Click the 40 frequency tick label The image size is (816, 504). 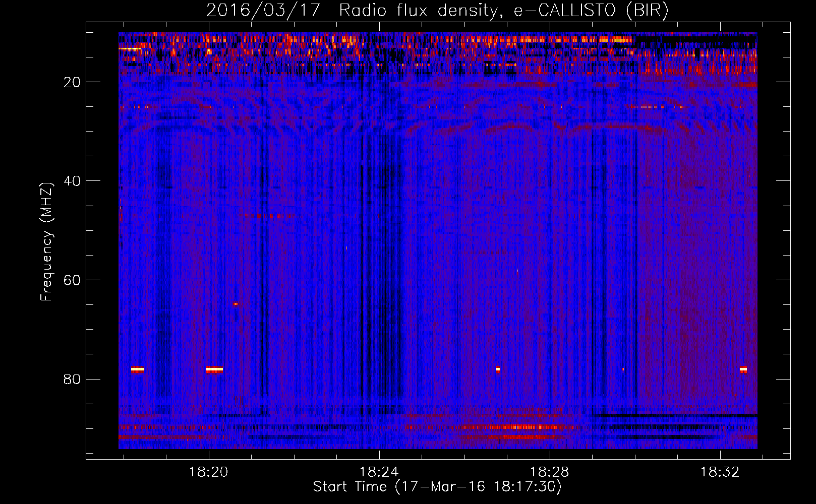tap(73, 181)
